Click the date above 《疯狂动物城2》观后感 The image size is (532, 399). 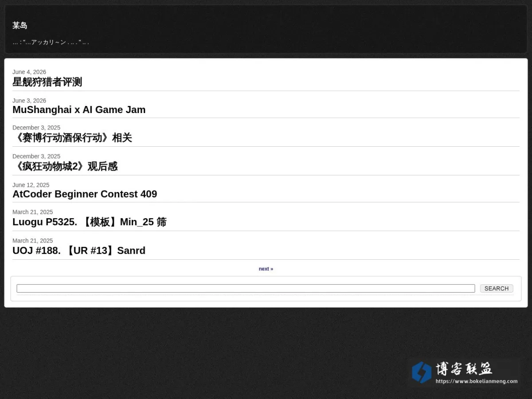tap(36, 156)
